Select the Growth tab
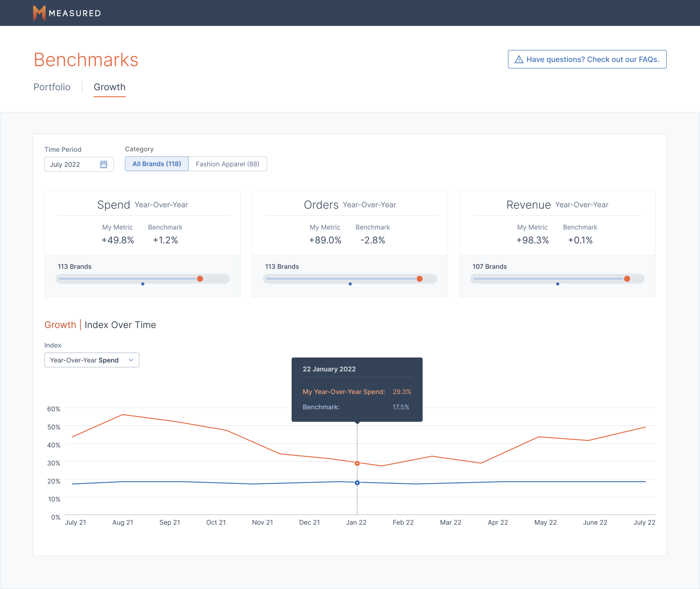Screen dimensions: 700x589 tap(109, 87)
